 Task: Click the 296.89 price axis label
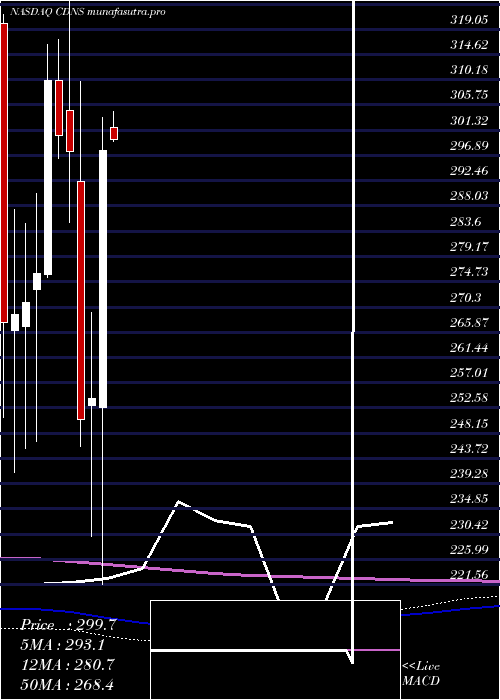[469, 146]
